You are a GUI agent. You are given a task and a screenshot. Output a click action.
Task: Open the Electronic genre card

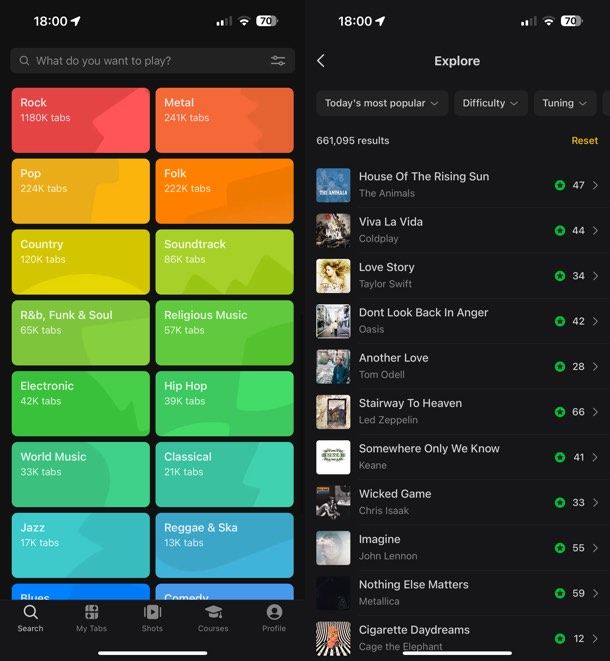pyautogui.click(x=81, y=403)
